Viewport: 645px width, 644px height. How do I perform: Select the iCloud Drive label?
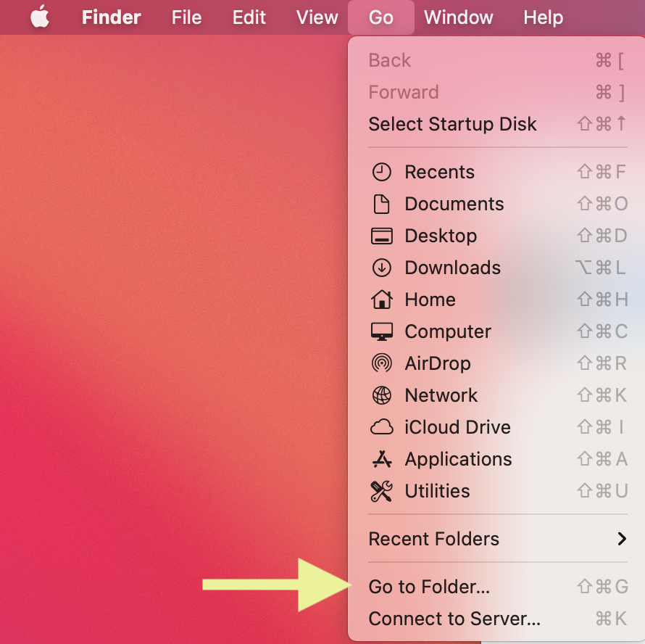(x=457, y=427)
